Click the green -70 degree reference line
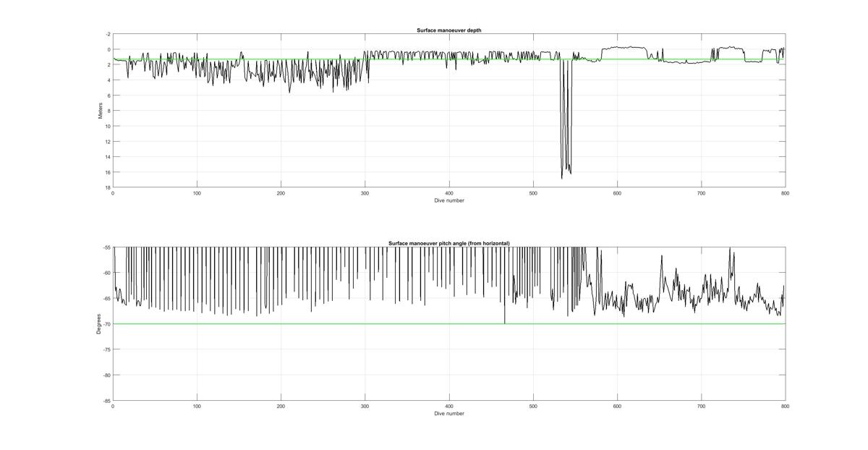 coord(449,323)
